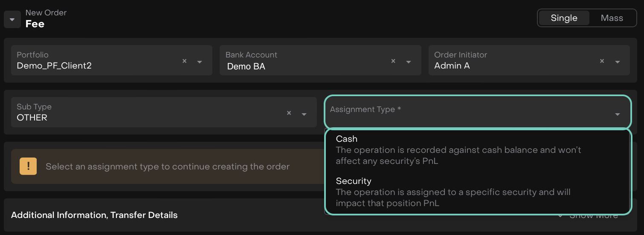Clear the Sub Type OTHER value

coord(289,113)
